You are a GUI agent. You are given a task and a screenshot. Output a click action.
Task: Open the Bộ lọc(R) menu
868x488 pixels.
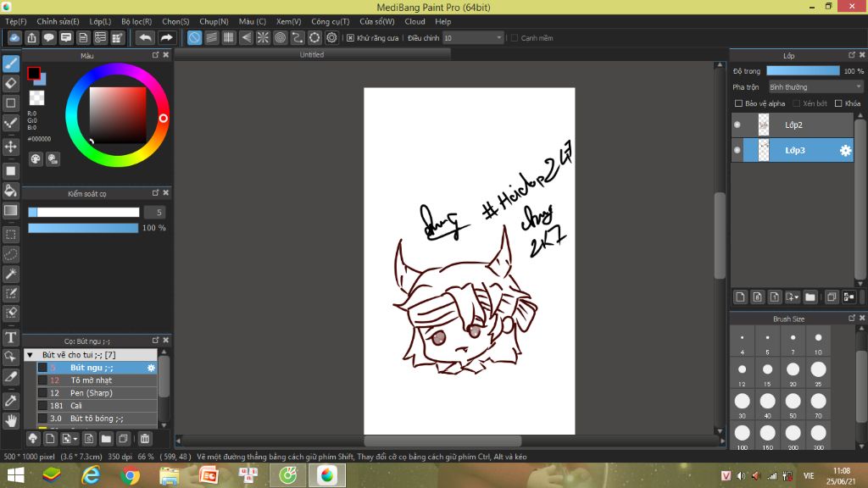pyautogui.click(x=136, y=21)
